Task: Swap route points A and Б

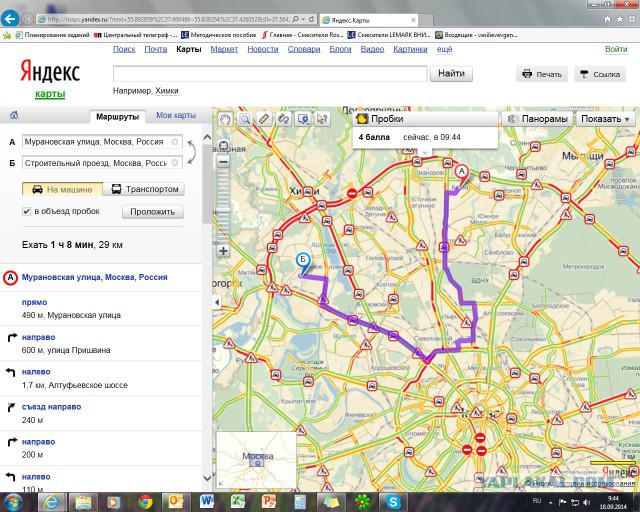Action: (x=191, y=152)
